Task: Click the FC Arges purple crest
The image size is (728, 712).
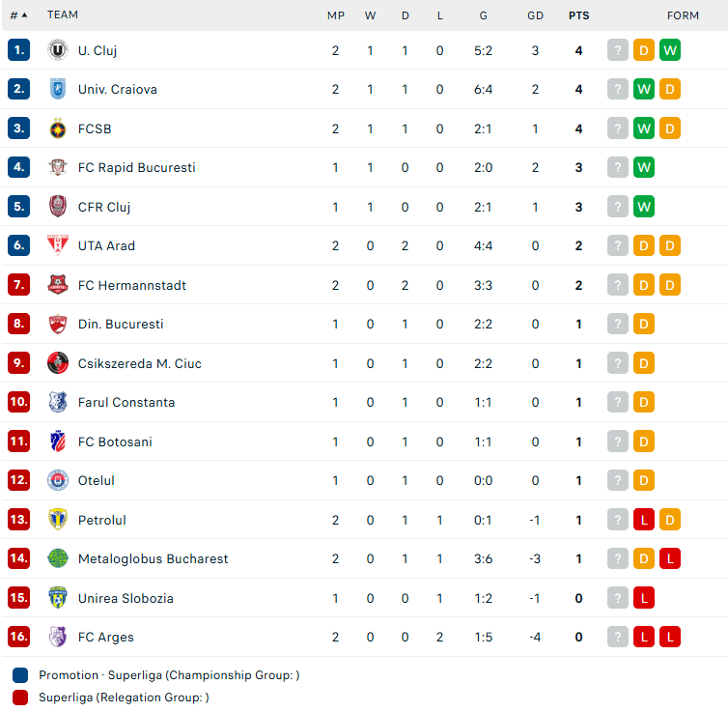Action: coord(58,637)
